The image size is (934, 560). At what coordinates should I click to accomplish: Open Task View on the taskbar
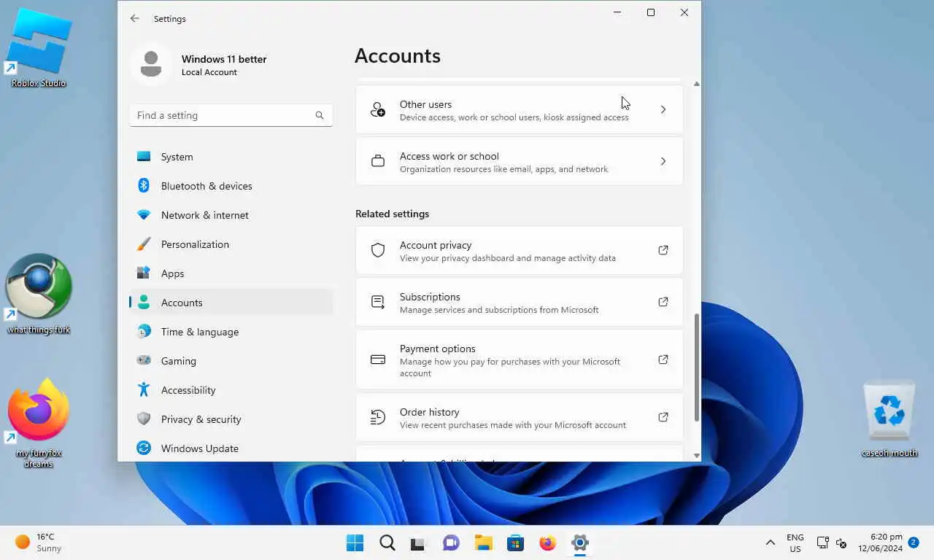[x=418, y=542]
